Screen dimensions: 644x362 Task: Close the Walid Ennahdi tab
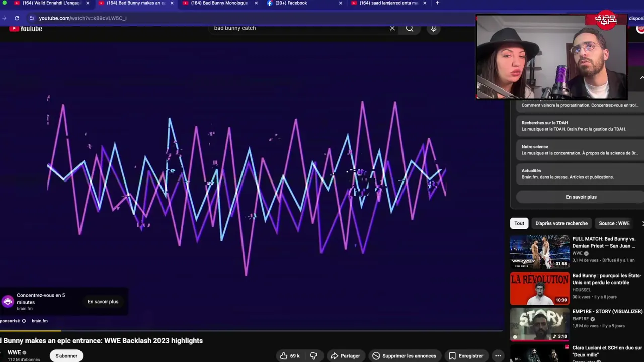point(88,3)
